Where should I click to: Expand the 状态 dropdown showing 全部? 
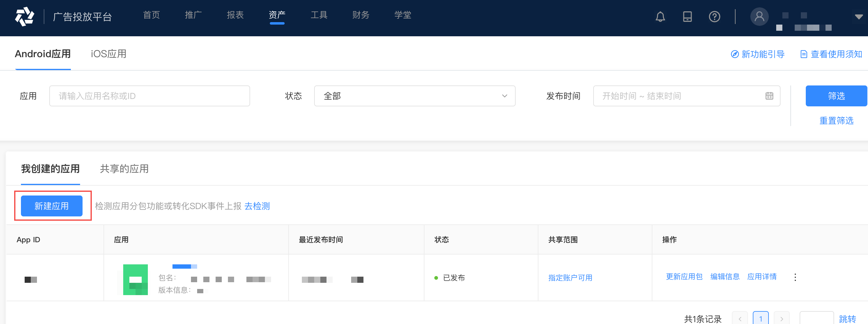(415, 96)
